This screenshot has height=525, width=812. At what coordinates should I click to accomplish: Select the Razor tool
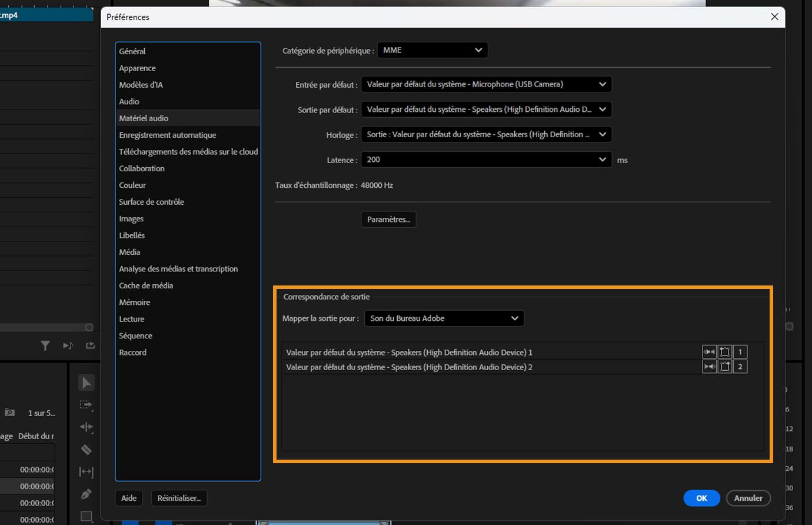[x=86, y=450]
